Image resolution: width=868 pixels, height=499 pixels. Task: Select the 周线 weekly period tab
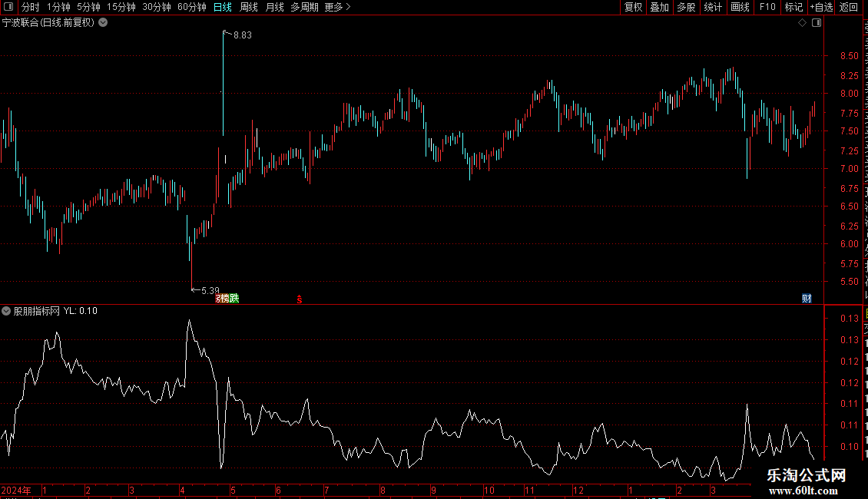pyautogui.click(x=249, y=7)
